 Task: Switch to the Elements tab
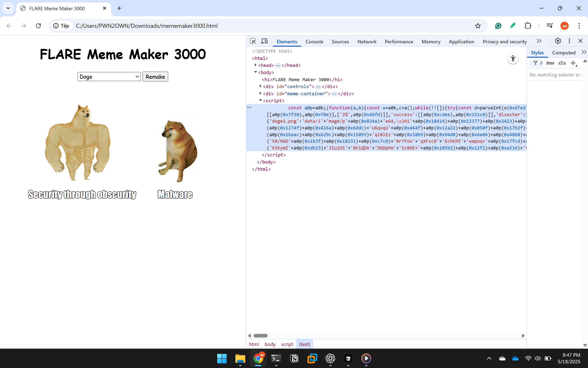tap(287, 42)
